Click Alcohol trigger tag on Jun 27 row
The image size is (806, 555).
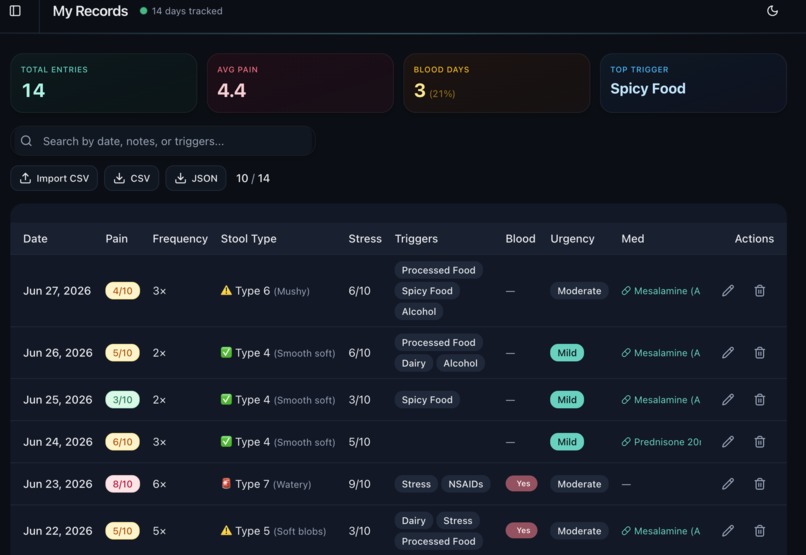419,311
